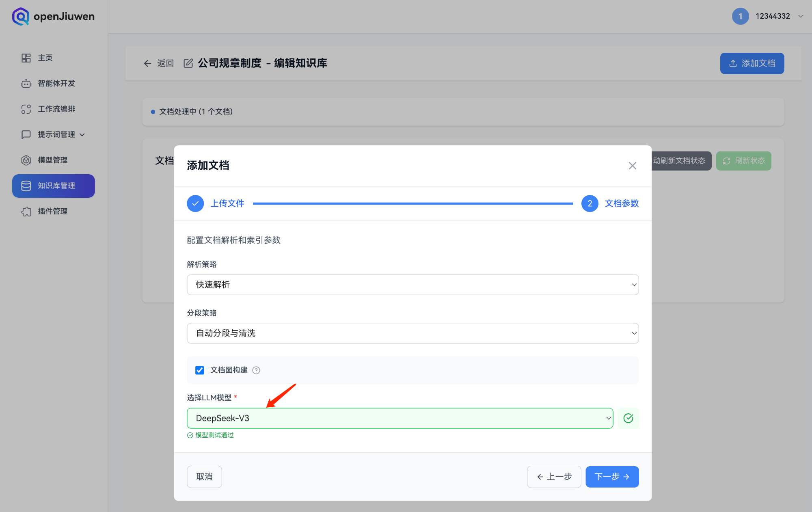Click the 智能体开发 robot icon
The image size is (812, 512).
(26, 84)
